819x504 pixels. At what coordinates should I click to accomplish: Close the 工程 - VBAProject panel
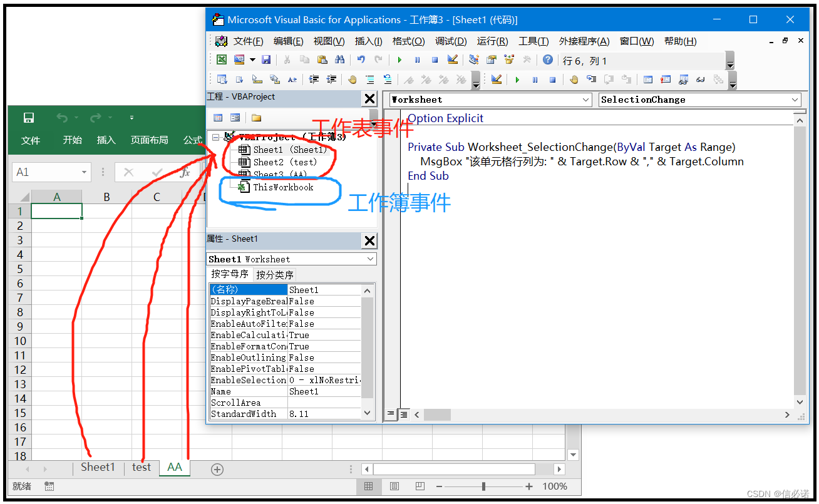pos(369,99)
